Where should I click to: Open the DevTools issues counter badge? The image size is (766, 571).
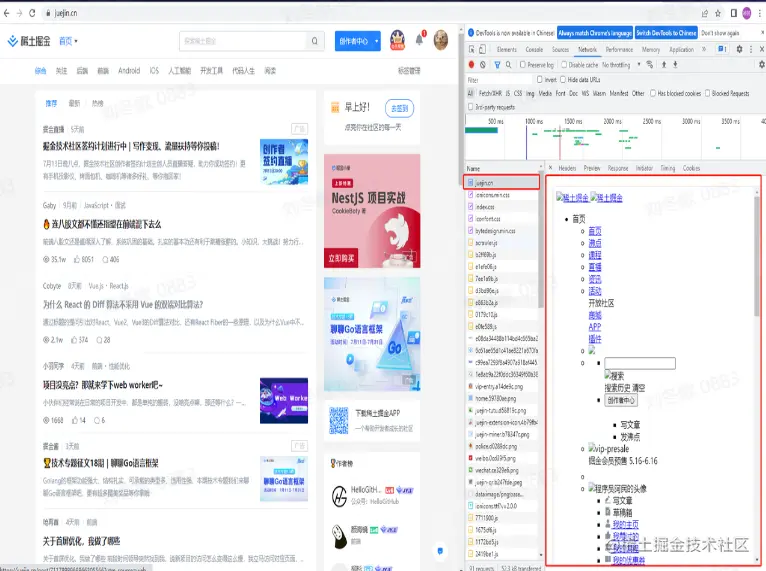[722, 49]
